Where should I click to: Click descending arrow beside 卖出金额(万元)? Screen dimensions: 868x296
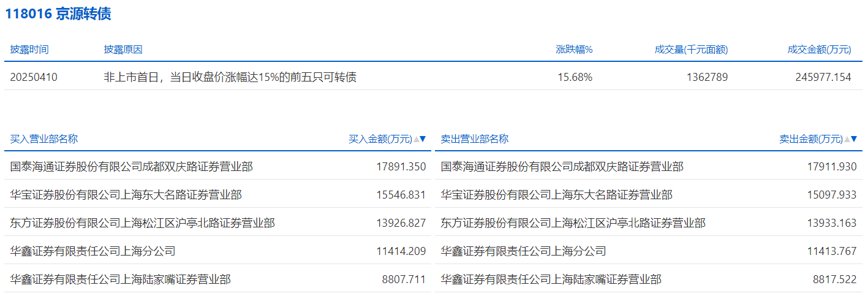(853, 139)
